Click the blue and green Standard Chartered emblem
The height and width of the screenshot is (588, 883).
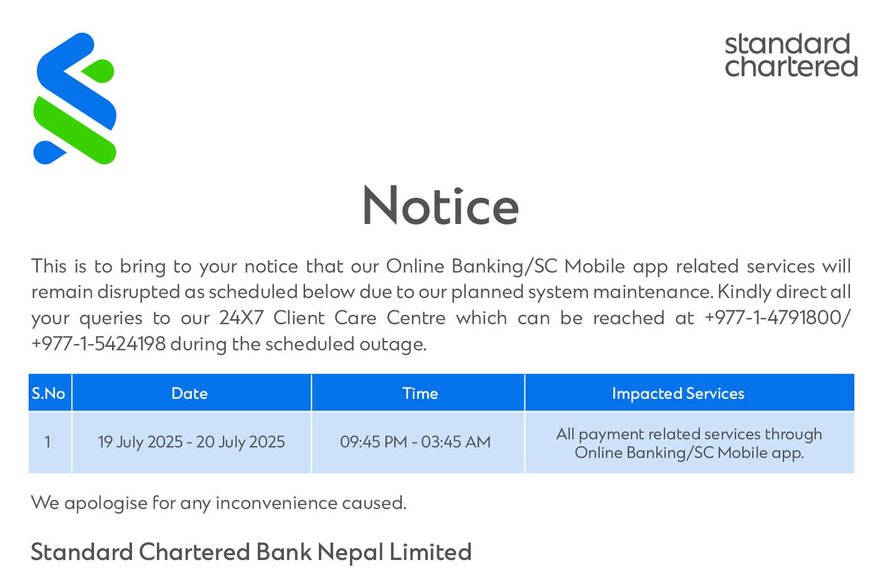tap(75, 98)
